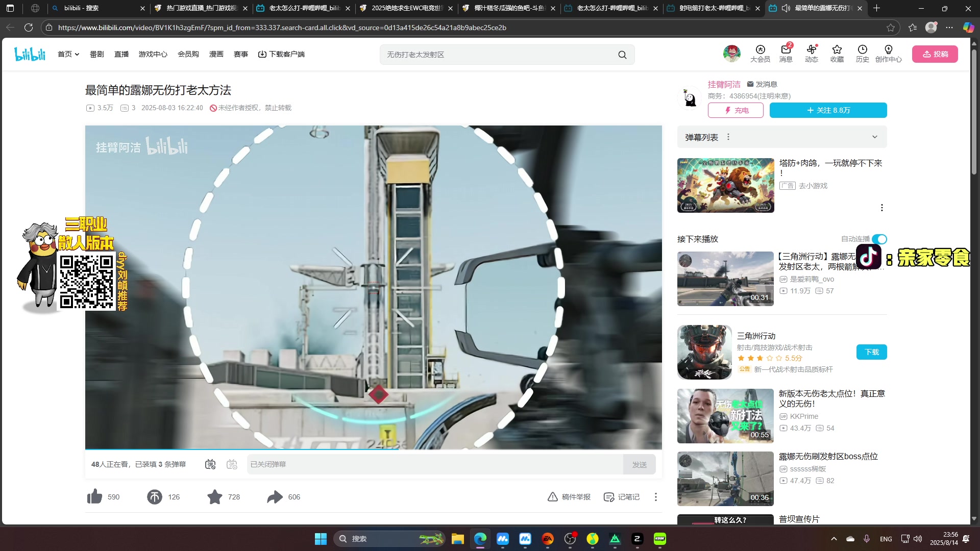
Task: Open 露娜无伤刷发射区boss点位 video title
Action: point(828,456)
